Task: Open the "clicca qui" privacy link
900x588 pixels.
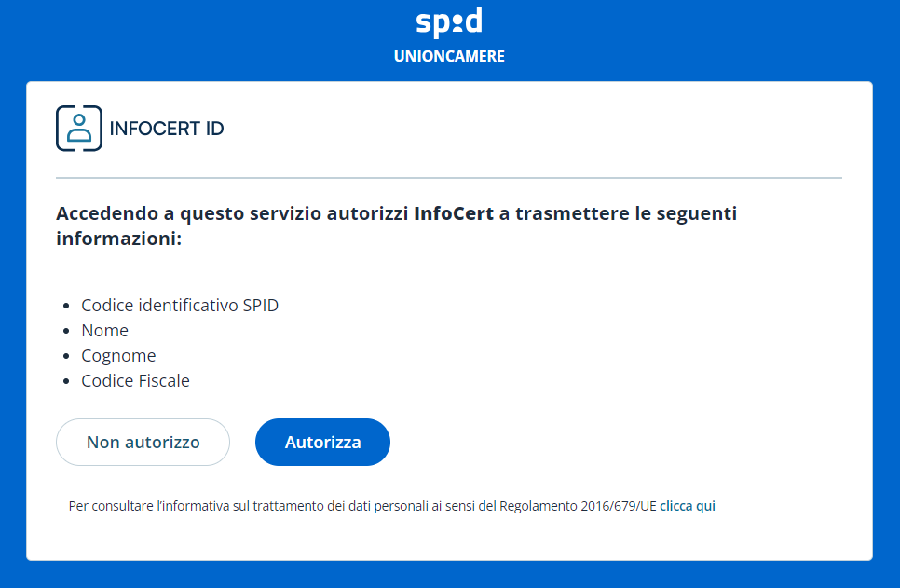Action: pyautogui.click(x=688, y=506)
